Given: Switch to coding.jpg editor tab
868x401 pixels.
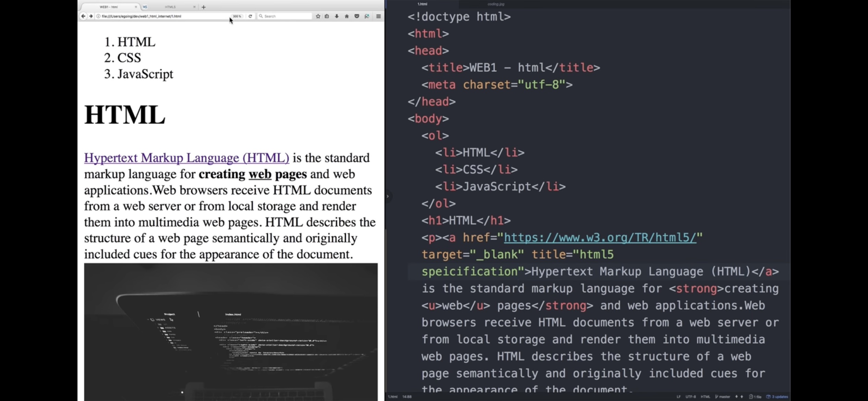Looking at the screenshot, I should pyautogui.click(x=496, y=4).
